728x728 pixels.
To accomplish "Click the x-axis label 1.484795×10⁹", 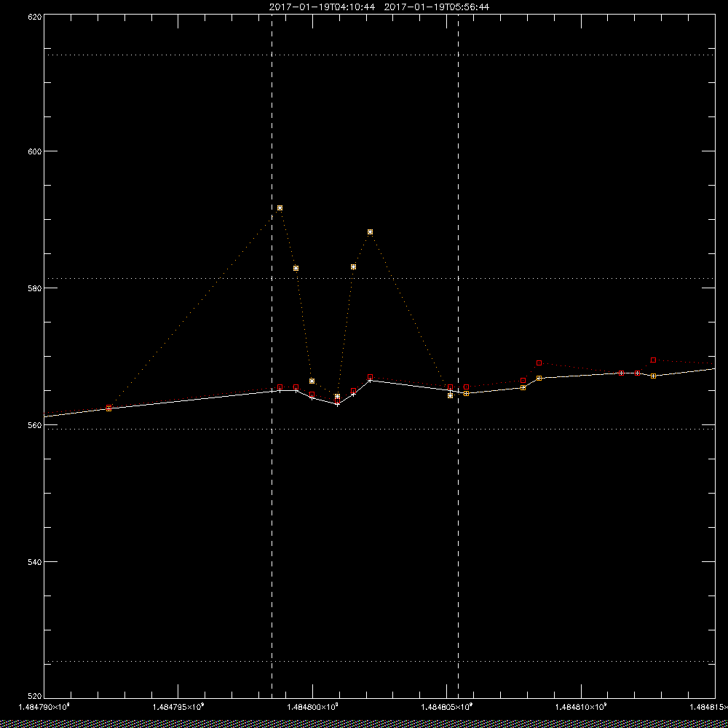I will [x=178, y=707].
